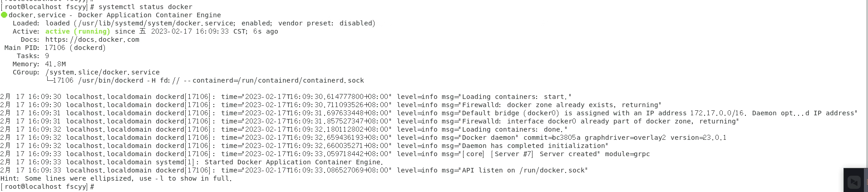Click the Memory value 41.8M

click(x=55, y=64)
